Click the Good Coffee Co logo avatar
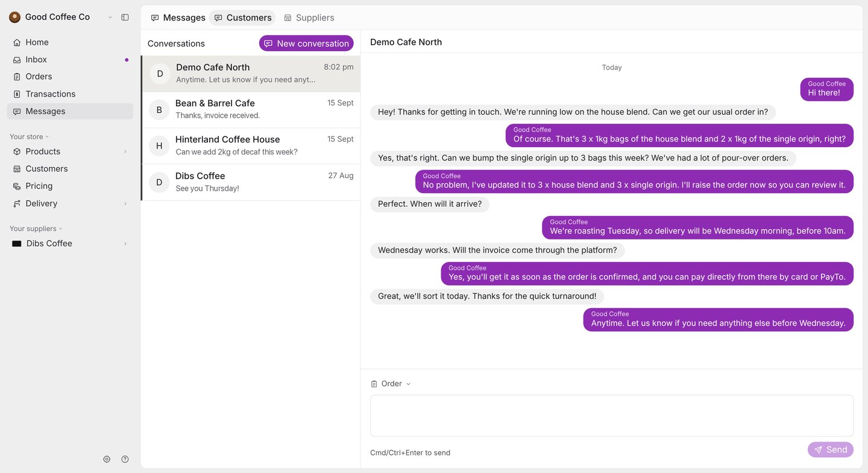The height and width of the screenshot is (473, 868). pos(14,17)
